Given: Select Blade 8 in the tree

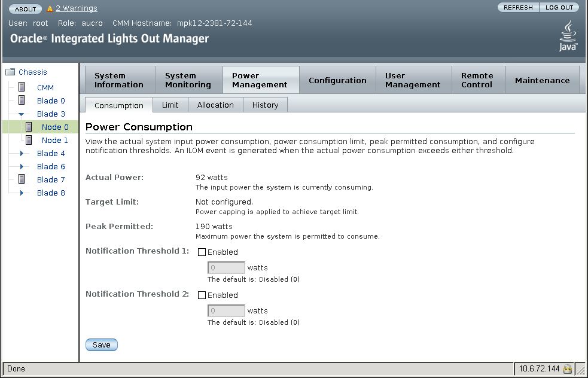Looking at the screenshot, I should (x=51, y=193).
